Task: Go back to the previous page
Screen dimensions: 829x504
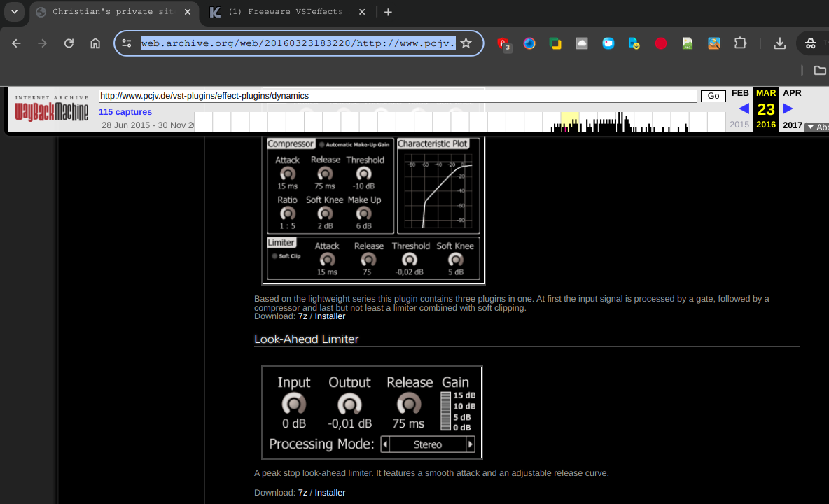Action: pos(16,43)
